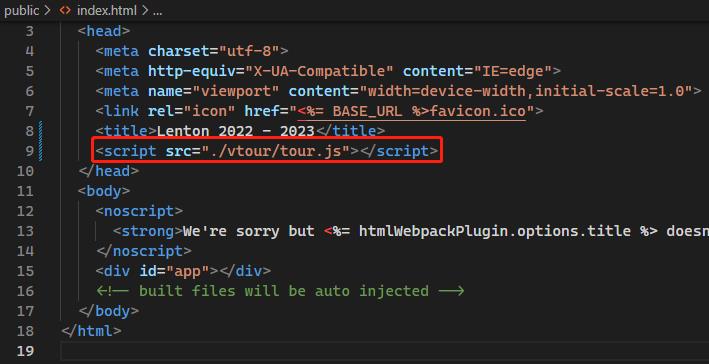Click the closing body tag
This screenshot has height=364, width=709.
click(x=109, y=311)
